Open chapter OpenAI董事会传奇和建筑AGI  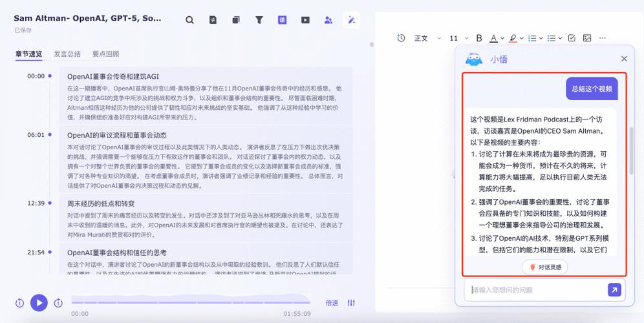coord(113,76)
